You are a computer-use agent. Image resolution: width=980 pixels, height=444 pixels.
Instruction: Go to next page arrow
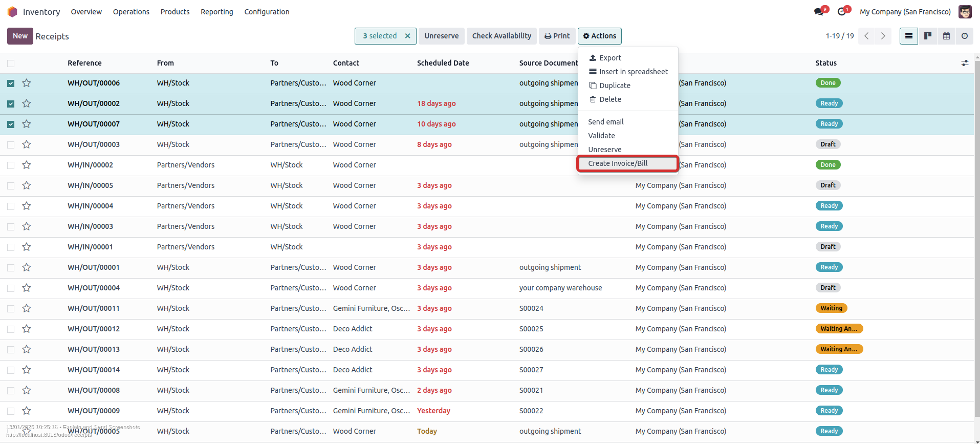(883, 36)
